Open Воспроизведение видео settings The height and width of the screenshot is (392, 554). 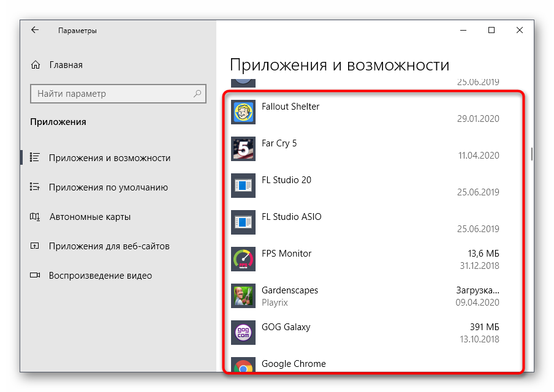[x=100, y=276]
